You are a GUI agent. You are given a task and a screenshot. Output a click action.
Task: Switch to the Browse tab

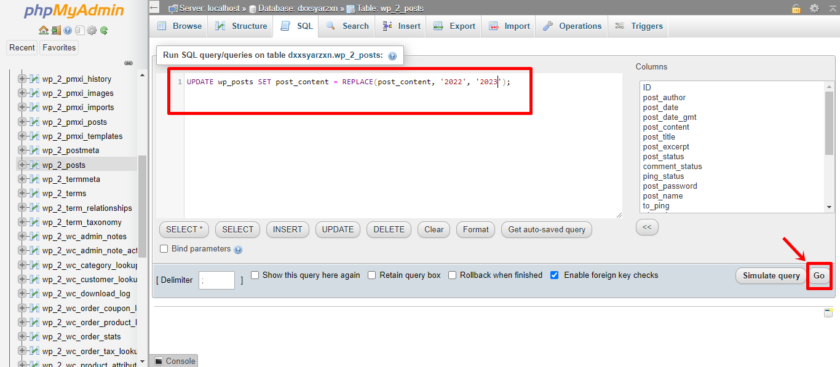[x=179, y=26]
